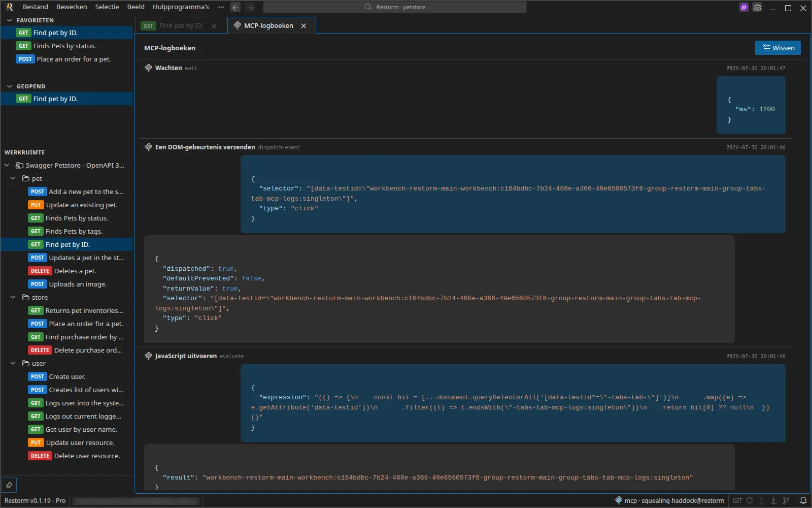Click the git pull icon in status bar
812x508 pixels.
tap(774, 500)
